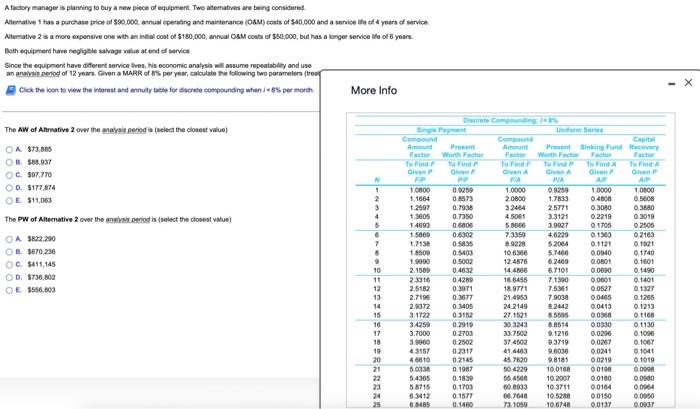Click F/A value 45.7620 for N=20
The height and width of the screenshot is (409, 700).
tap(515, 360)
